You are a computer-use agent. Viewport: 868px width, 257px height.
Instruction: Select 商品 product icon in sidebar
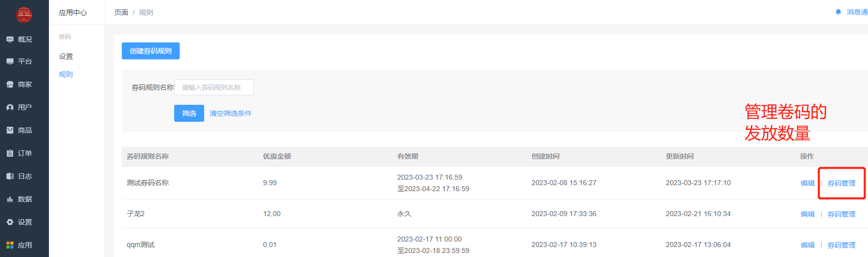(x=10, y=130)
